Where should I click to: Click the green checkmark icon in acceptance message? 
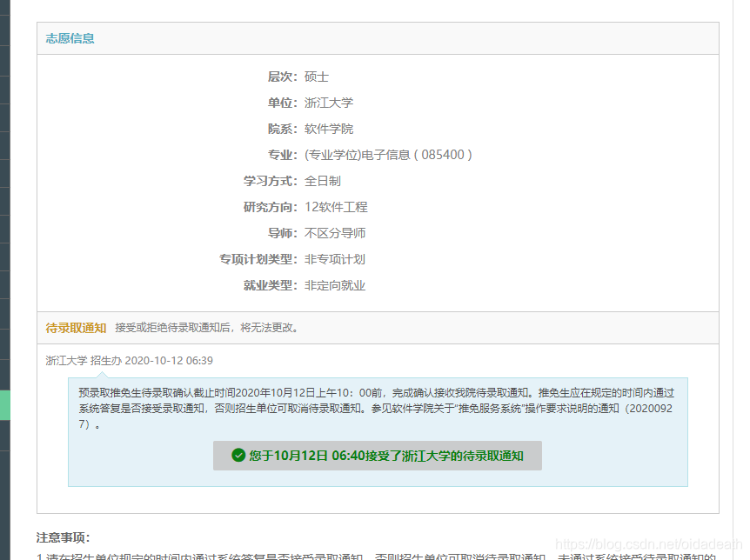pos(238,456)
